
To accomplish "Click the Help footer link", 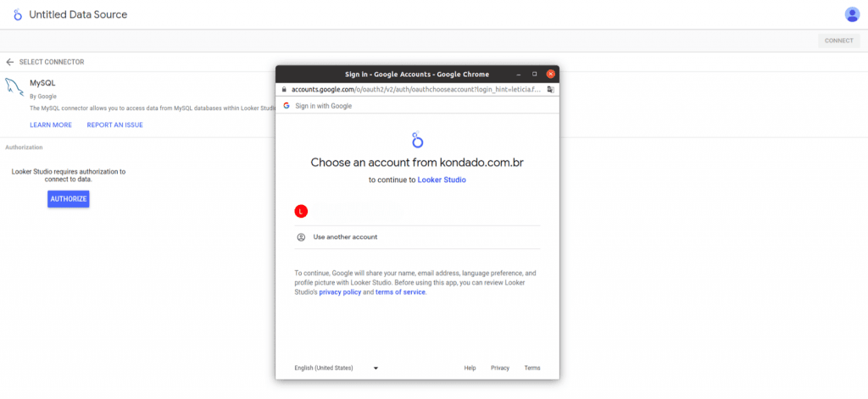I will (470, 368).
